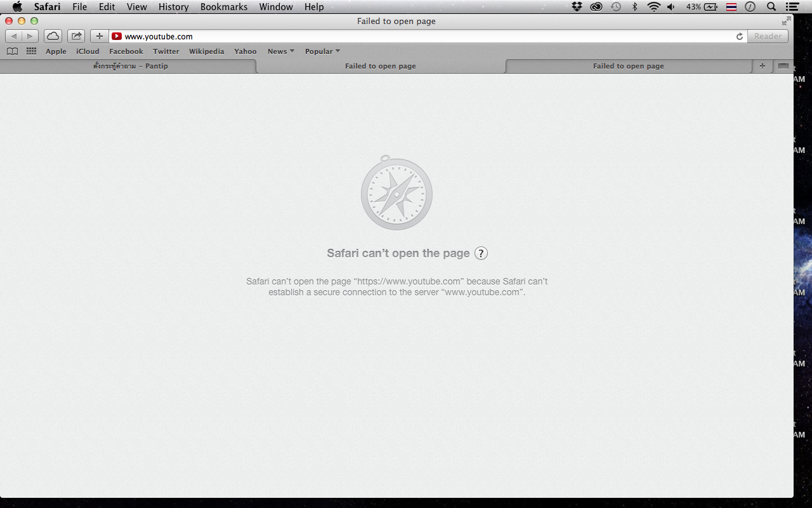Open Bluetooth status menu
The width and height of the screenshot is (812, 508).
pos(634,7)
